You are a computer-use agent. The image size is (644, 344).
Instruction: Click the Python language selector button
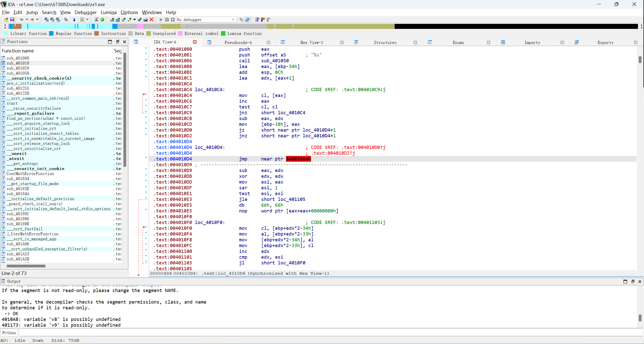click(x=9, y=333)
